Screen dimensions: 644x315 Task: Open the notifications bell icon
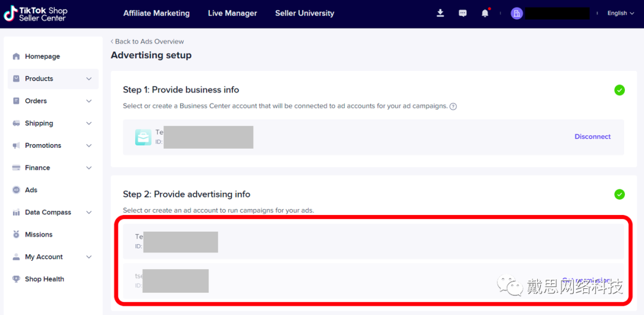485,13
